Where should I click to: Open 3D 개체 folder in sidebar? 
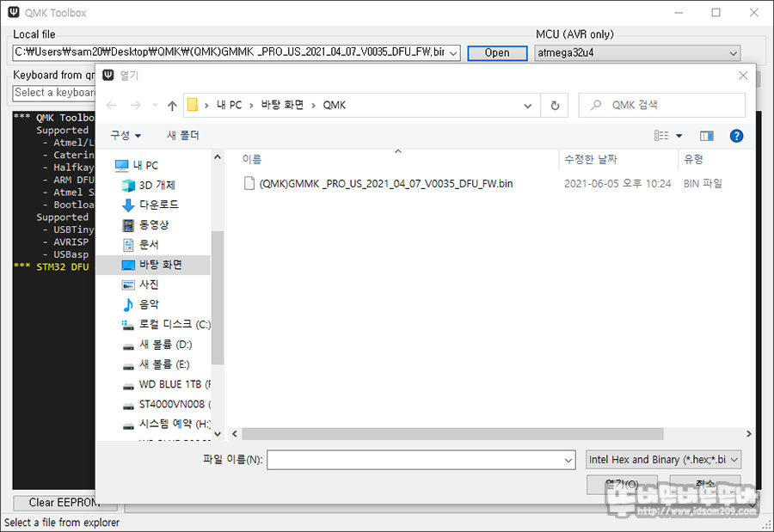(x=149, y=185)
